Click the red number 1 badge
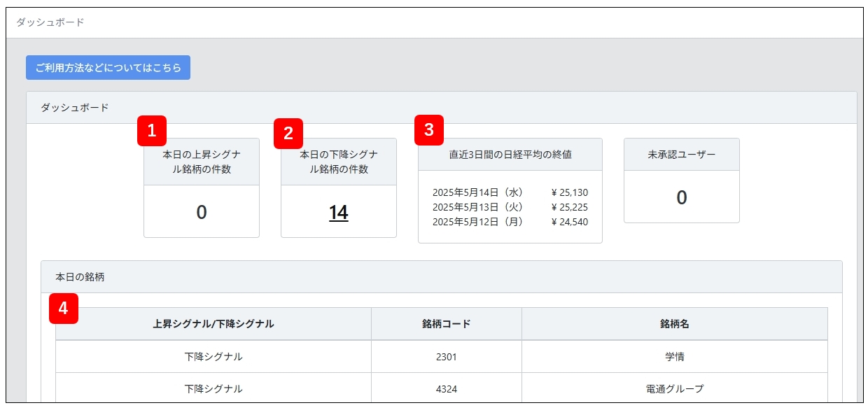 [152, 131]
